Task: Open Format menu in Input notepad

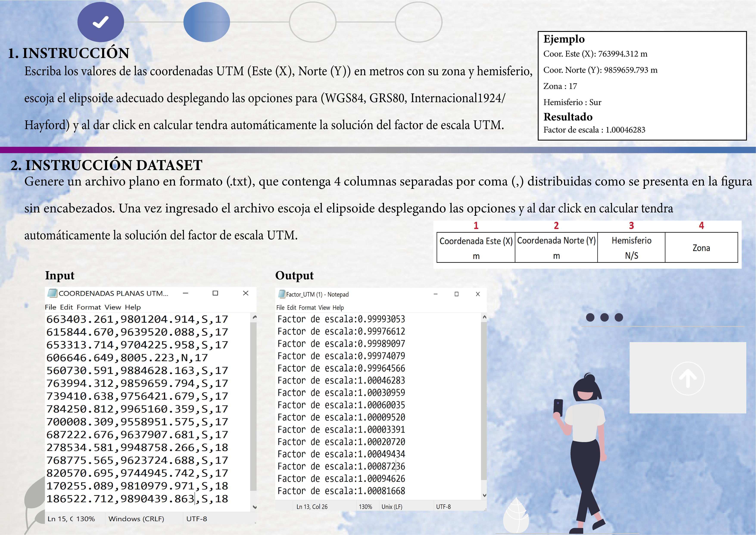Action: click(x=89, y=307)
